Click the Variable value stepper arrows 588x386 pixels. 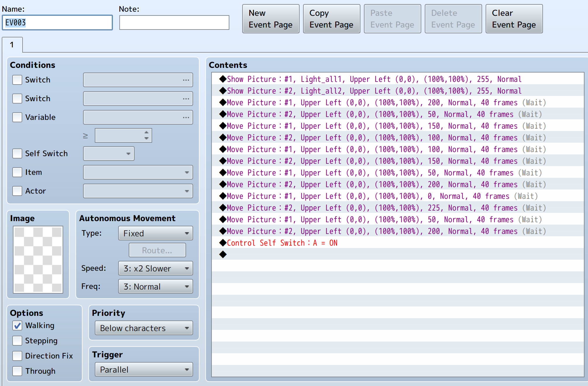tap(147, 135)
